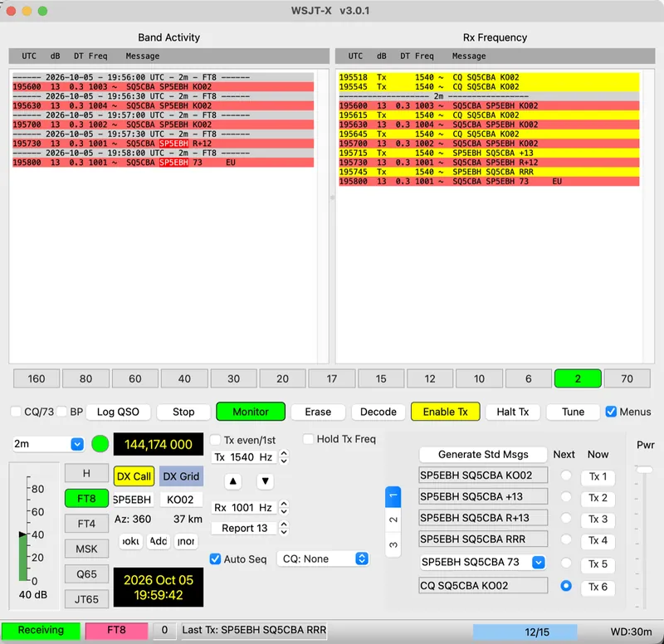Adjust the Rx 1001 Hz stepper arrows
Viewport: 664px width, 644px height.
coord(284,508)
